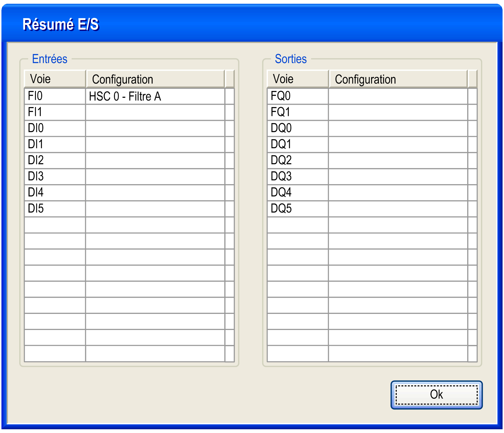
Task: Click the DI2 channel cell
Action: [55, 160]
